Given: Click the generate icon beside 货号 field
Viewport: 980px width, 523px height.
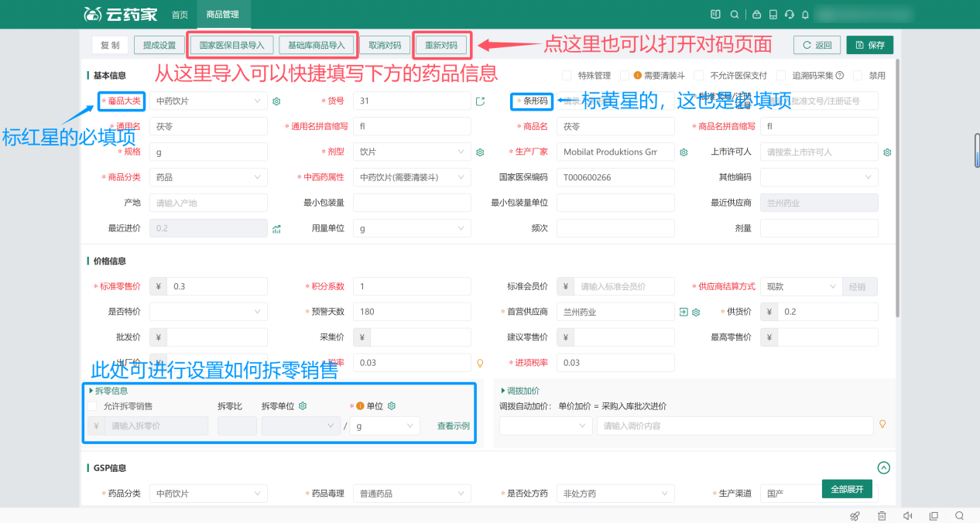Looking at the screenshot, I should point(480,101).
